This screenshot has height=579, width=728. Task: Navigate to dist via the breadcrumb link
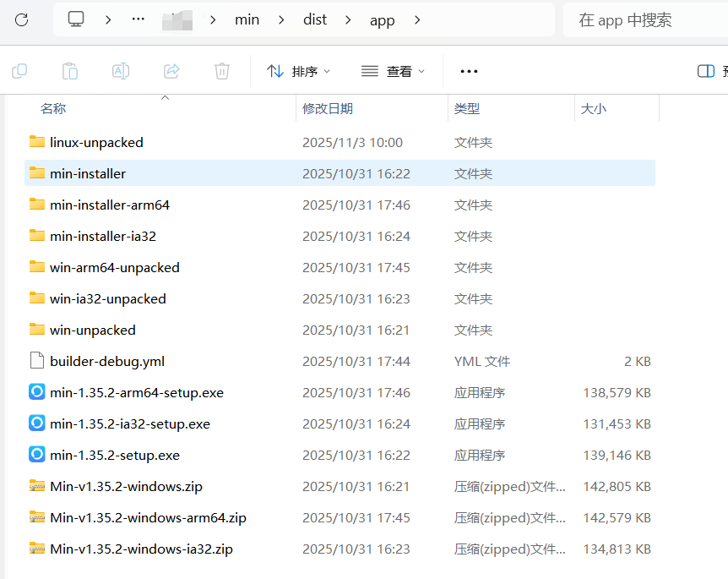click(314, 19)
